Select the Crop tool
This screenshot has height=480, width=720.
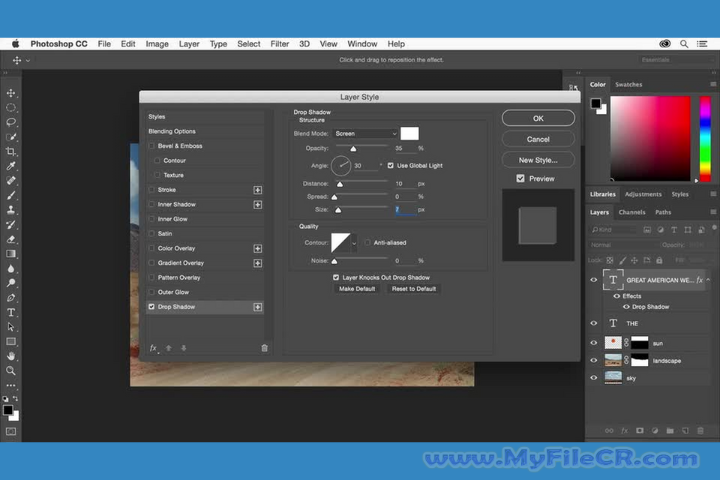pos(11,152)
